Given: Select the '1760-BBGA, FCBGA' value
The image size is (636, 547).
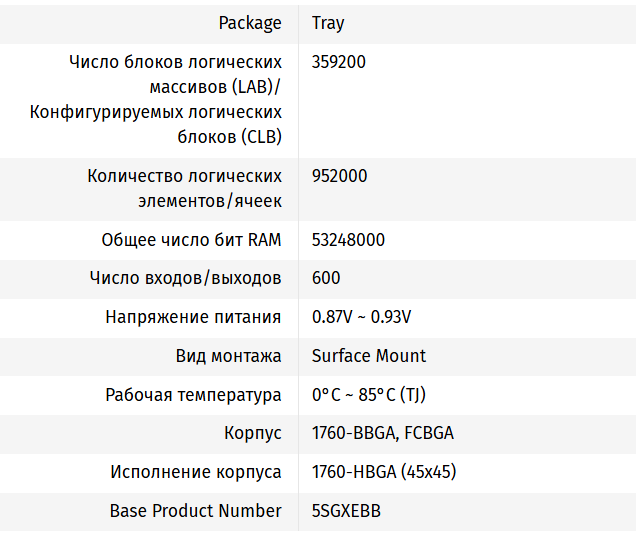Looking at the screenshot, I should click(x=383, y=434).
